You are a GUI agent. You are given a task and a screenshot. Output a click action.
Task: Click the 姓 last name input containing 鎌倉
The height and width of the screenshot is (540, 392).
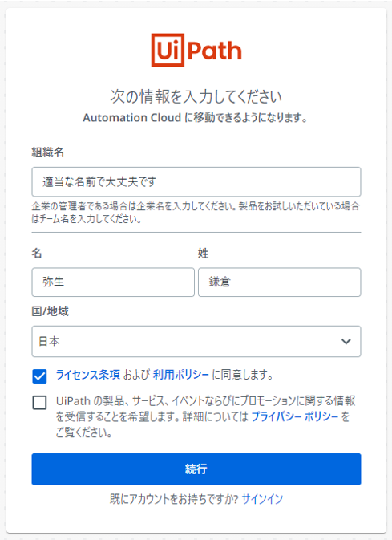(x=280, y=282)
